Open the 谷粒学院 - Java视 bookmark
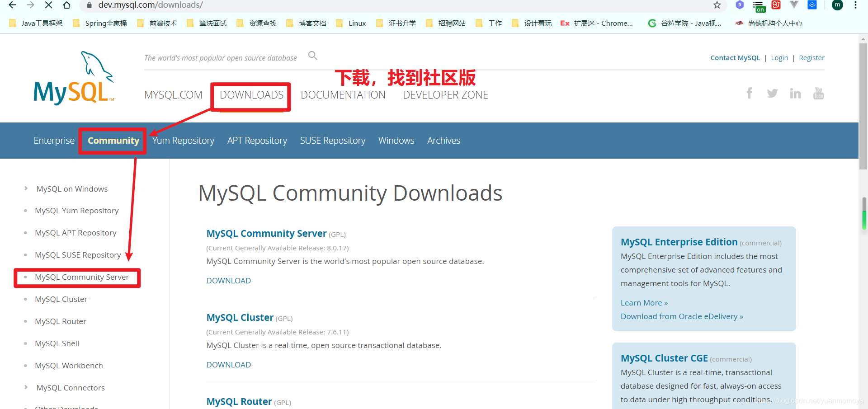 pos(684,24)
